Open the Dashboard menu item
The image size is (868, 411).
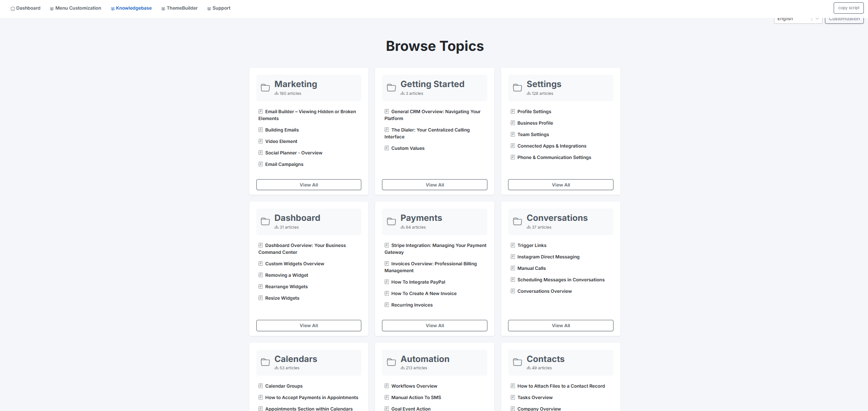(x=26, y=8)
